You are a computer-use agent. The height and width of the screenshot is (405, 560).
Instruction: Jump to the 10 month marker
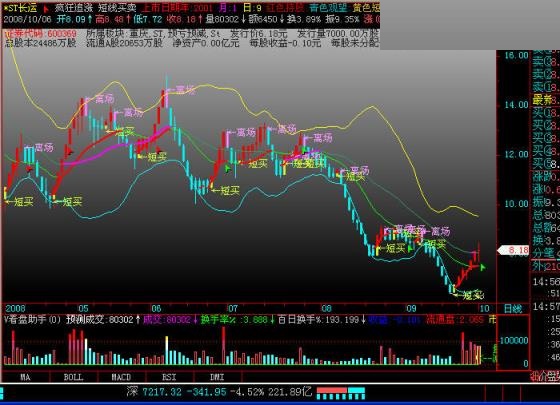pyautogui.click(x=484, y=309)
